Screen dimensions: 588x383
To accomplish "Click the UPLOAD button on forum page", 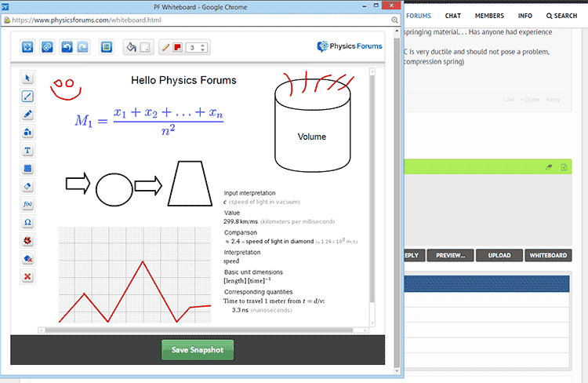I will [x=499, y=255].
